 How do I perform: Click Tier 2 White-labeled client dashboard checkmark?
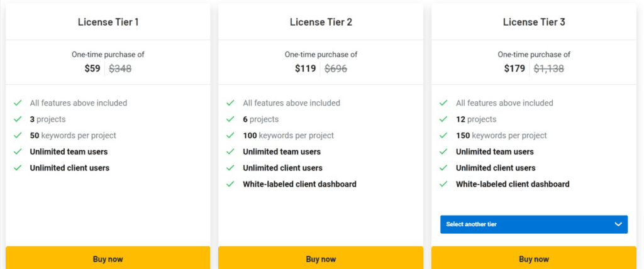point(230,184)
